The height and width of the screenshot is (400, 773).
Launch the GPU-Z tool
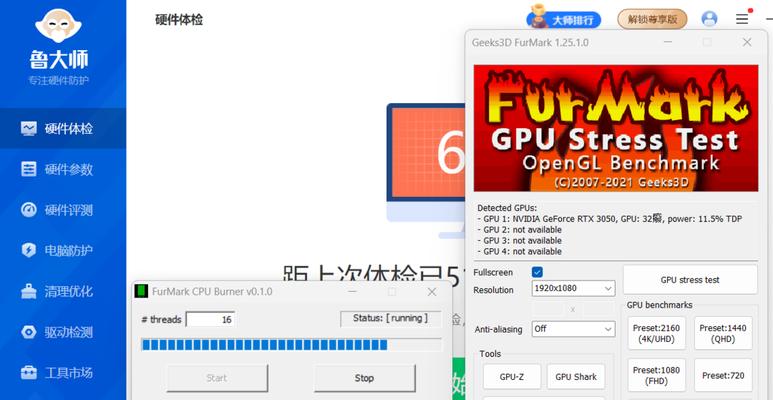coord(512,377)
